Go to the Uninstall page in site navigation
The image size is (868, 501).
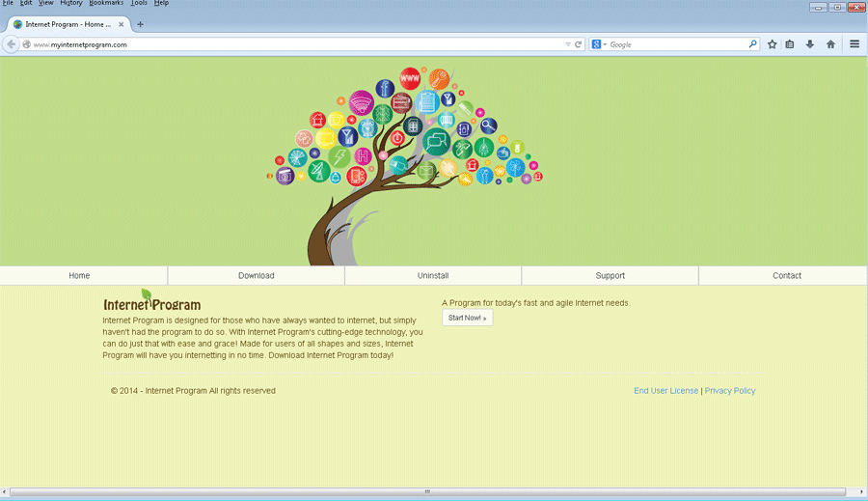(433, 276)
